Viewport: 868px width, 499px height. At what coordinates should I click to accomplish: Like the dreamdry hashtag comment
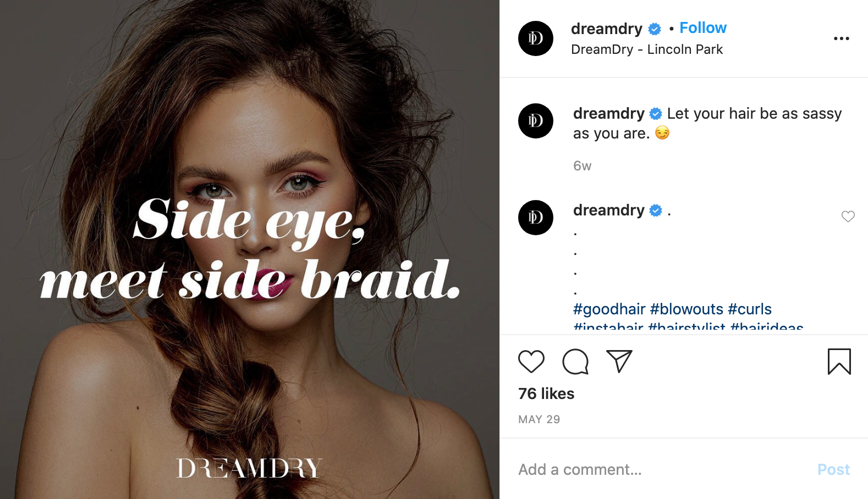coord(848,217)
